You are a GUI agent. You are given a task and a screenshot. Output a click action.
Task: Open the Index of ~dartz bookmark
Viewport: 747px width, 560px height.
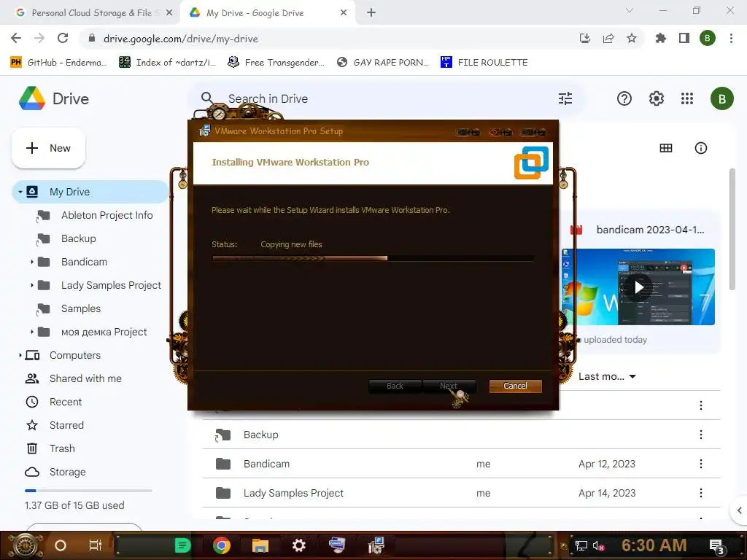click(x=168, y=63)
